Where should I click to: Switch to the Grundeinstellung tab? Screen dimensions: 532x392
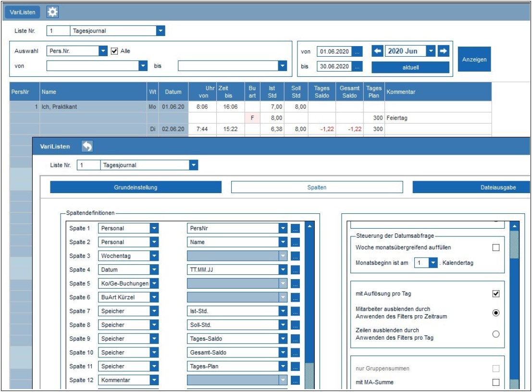[136, 187]
